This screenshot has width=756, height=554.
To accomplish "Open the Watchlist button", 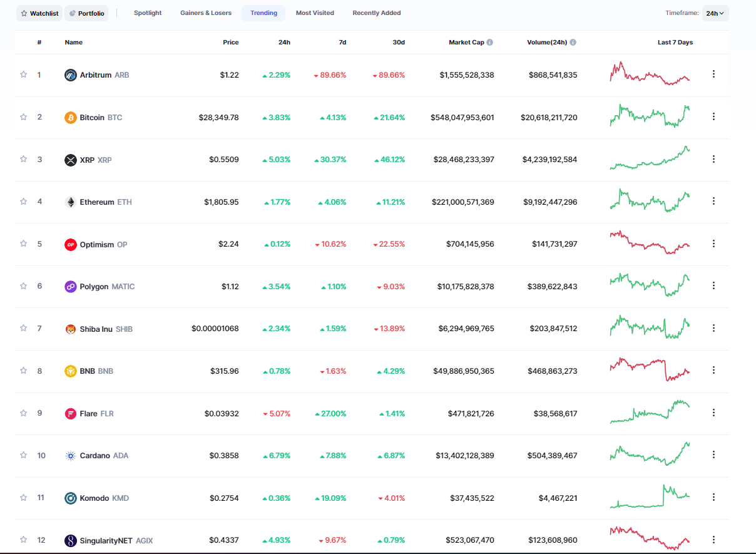I will tap(39, 13).
